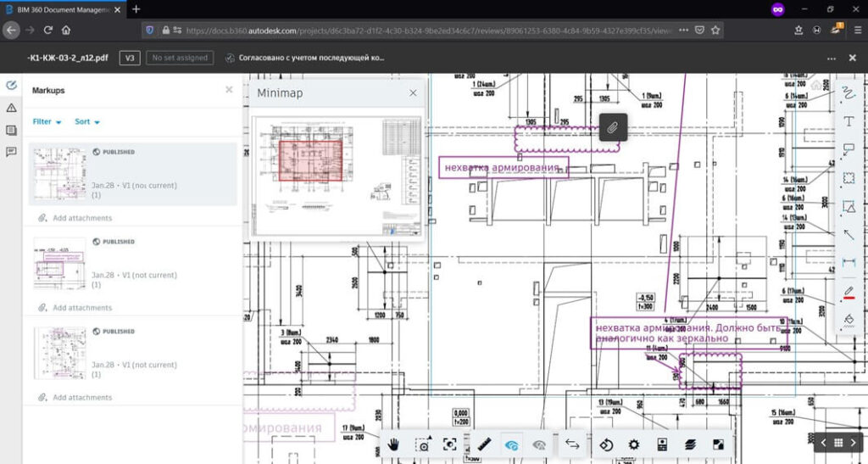Open page actions ellipsis in address bar
Viewport: 868px width, 464px height.
684,31
